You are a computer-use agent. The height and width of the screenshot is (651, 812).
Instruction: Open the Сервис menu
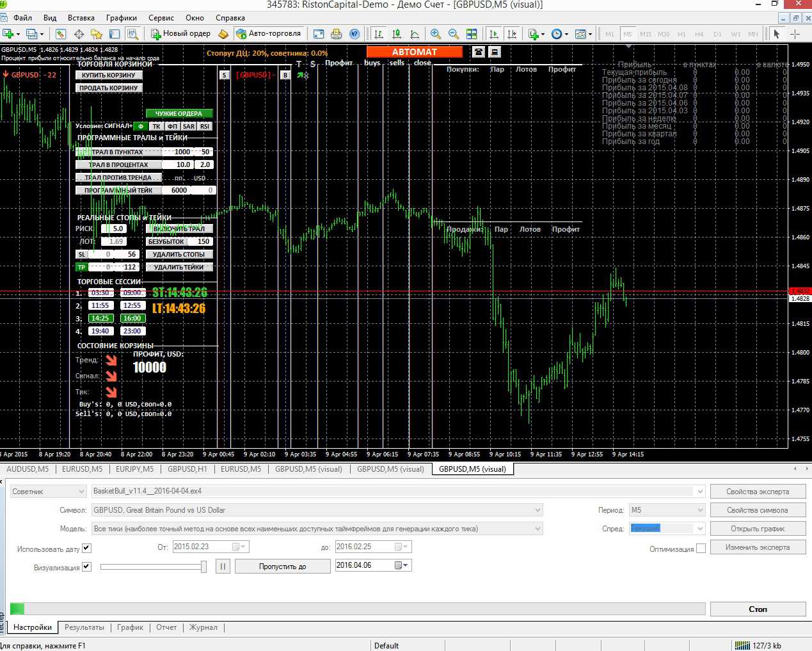pyautogui.click(x=161, y=18)
